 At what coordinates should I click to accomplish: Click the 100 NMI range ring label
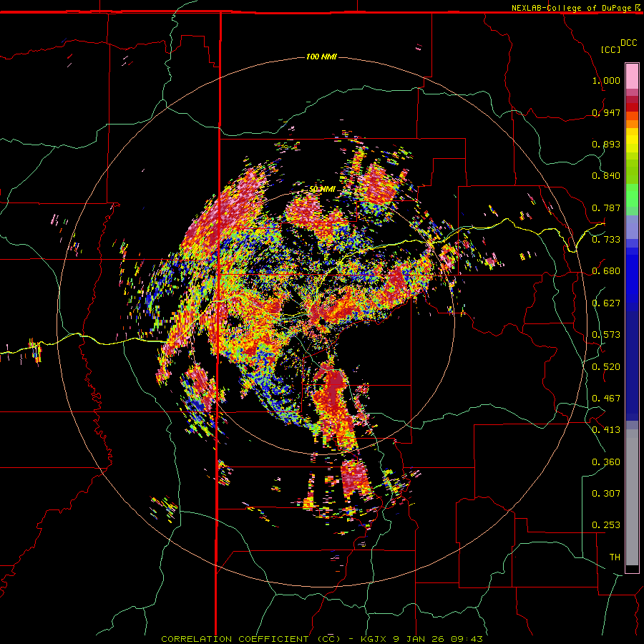pos(321,57)
